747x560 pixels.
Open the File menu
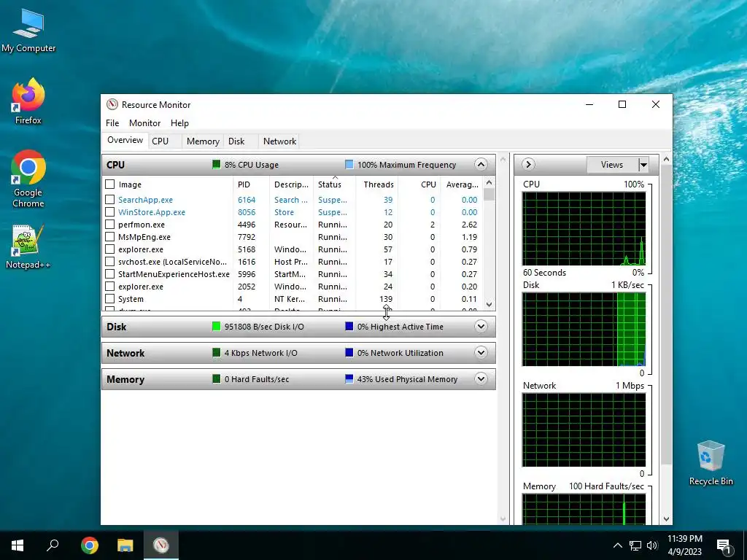pyautogui.click(x=112, y=122)
